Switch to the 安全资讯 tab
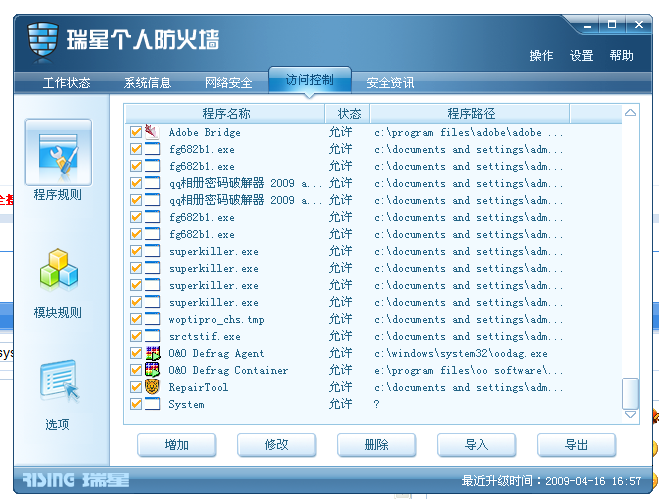Viewport: 659px width, 499px height. (x=390, y=82)
